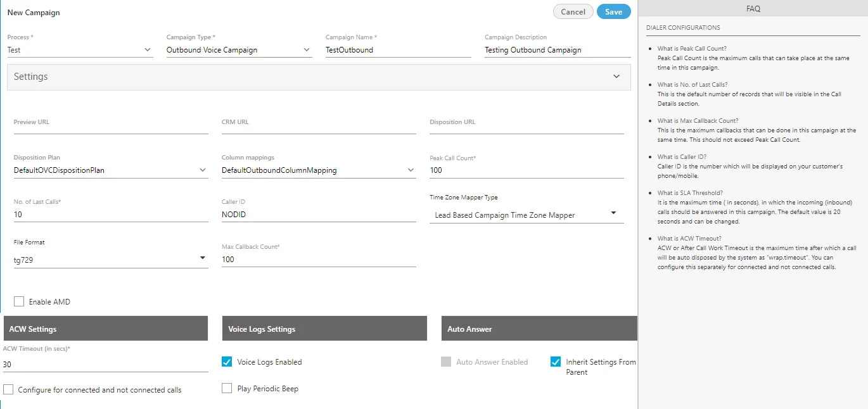The width and height of the screenshot is (868, 409).
Task: Uncheck Inherit Settings From Parent
Action: click(x=556, y=362)
